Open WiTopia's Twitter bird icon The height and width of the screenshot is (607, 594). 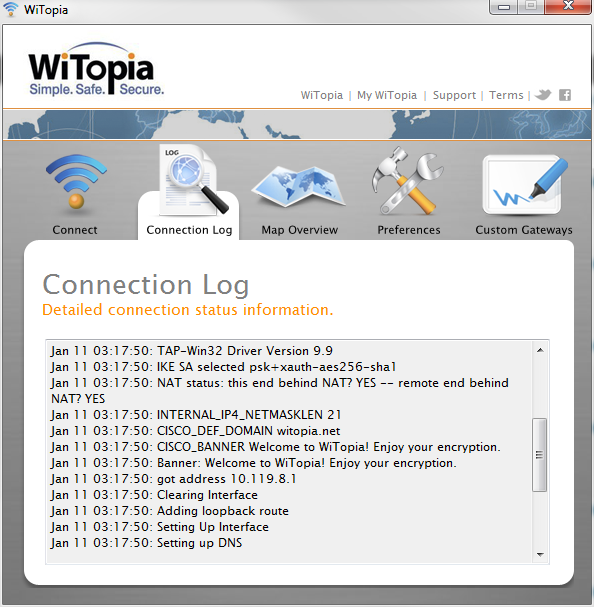(x=543, y=94)
